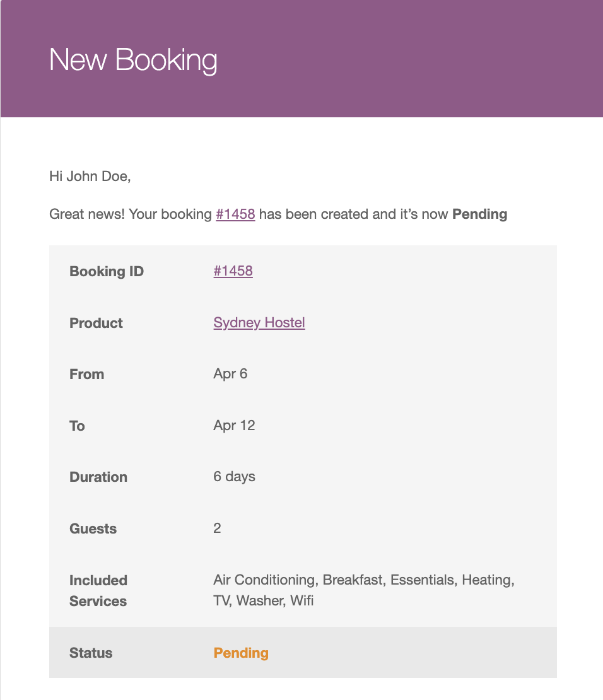Select the guest count value 2
Image resolution: width=603 pixels, height=700 pixels.
tap(217, 528)
